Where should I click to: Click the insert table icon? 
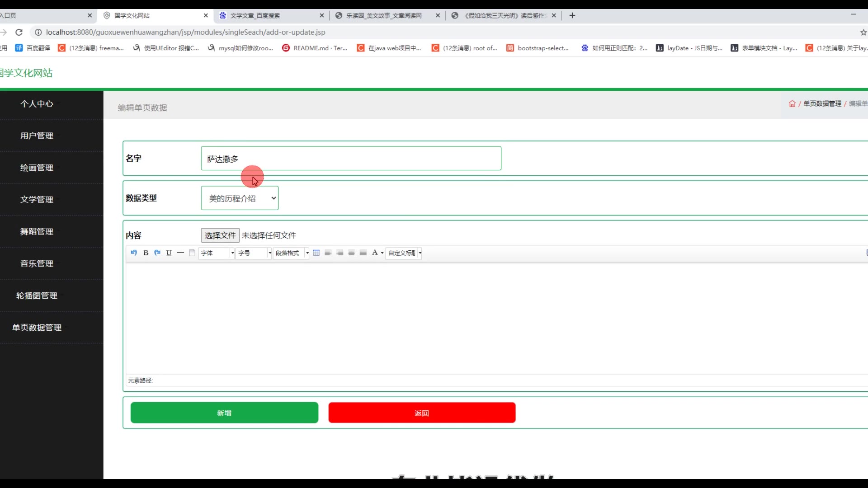coord(316,253)
